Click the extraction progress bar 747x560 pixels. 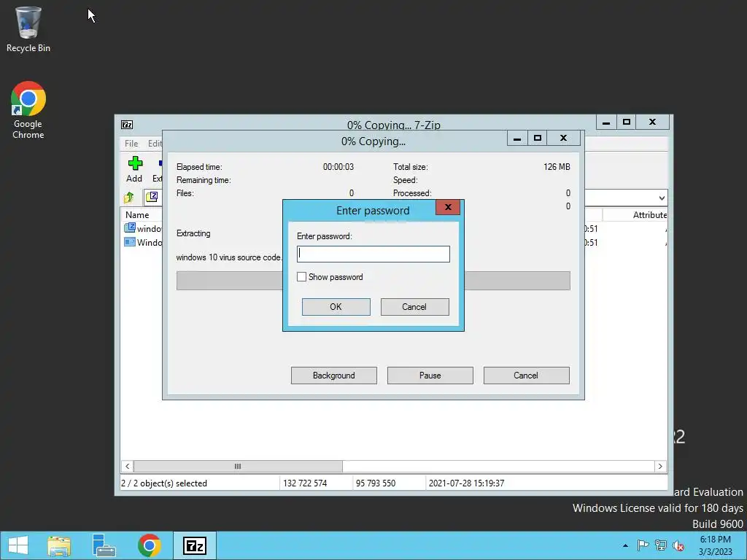pos(373,281)
